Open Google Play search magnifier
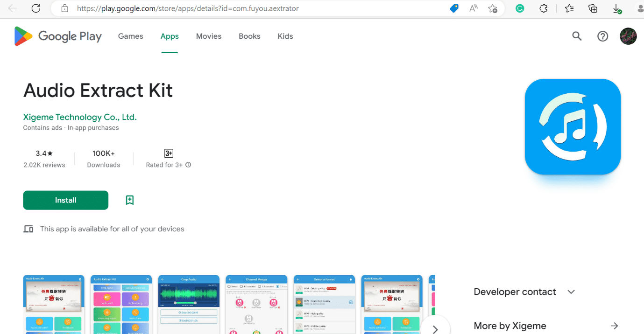644x334 pixels. pos(577,36)
